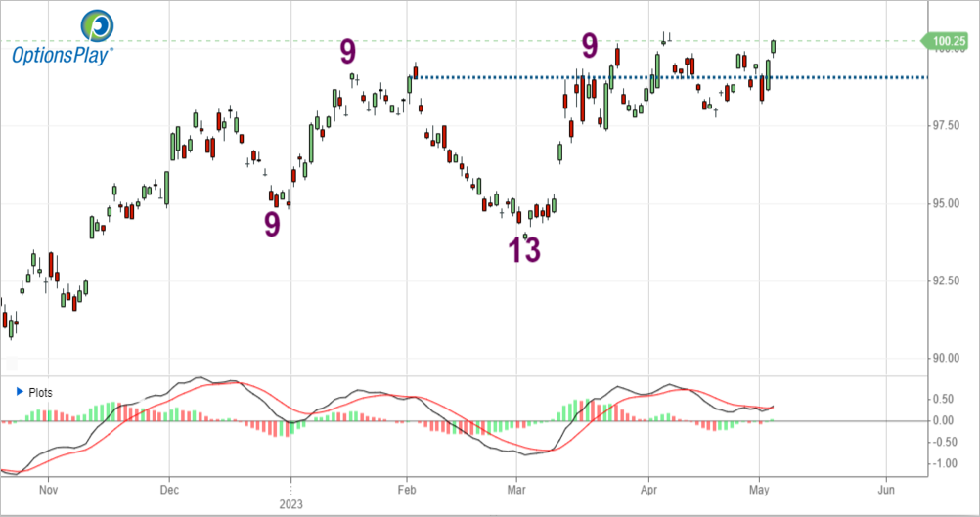The width and height of the screenshot is (980, 517).
Task: Click the -0.50 indicator axis label
Action: (943, 442)
